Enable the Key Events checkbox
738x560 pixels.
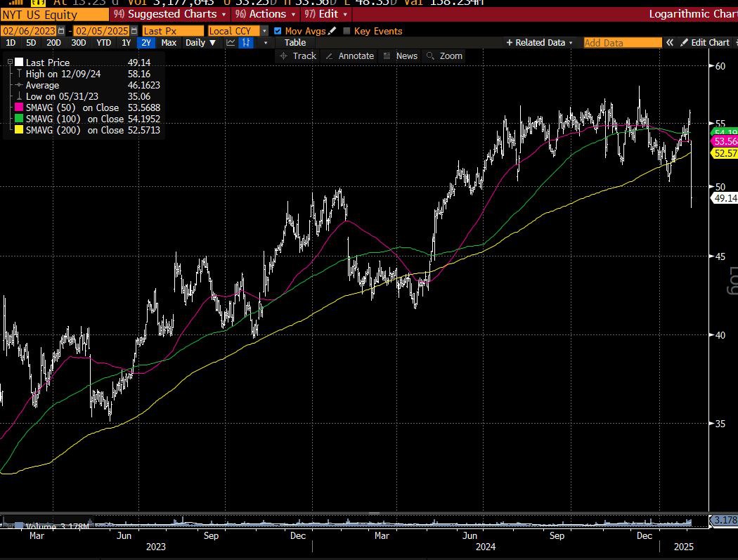pyautogui.click(x=347, y=31)
